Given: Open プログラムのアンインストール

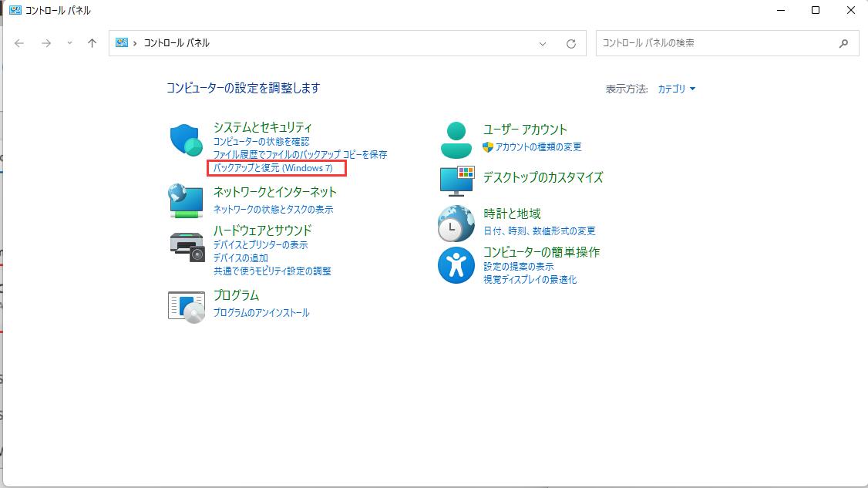Looking at the screenshot, I should tap(261, 312).
